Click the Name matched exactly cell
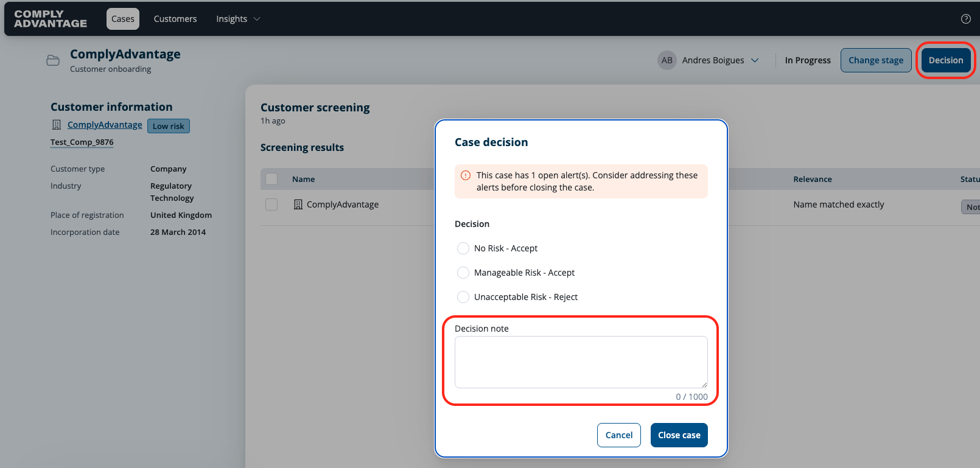This screenshot has width=980, height=468. coord(839,204)
